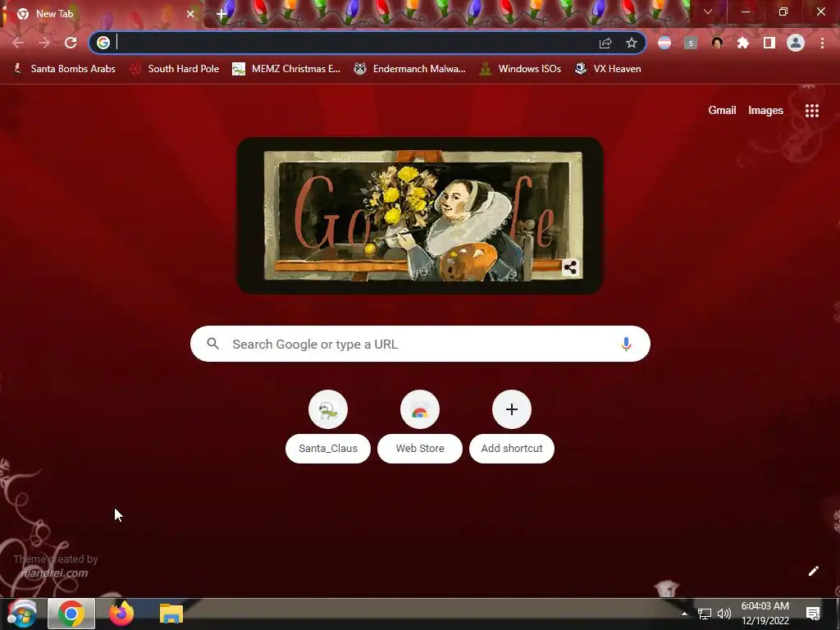
Task: Show hidden tray icons arrow
Action: pyautogui.click(x=684, y=614)
